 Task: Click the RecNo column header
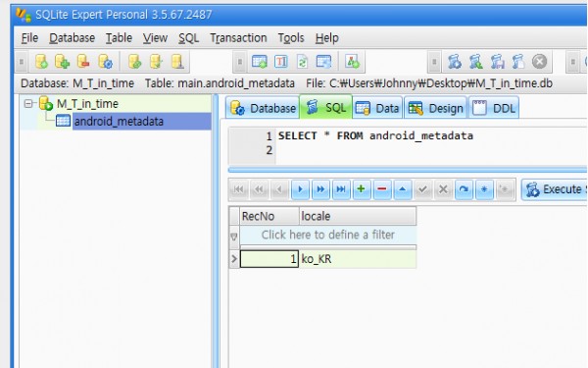269,216
